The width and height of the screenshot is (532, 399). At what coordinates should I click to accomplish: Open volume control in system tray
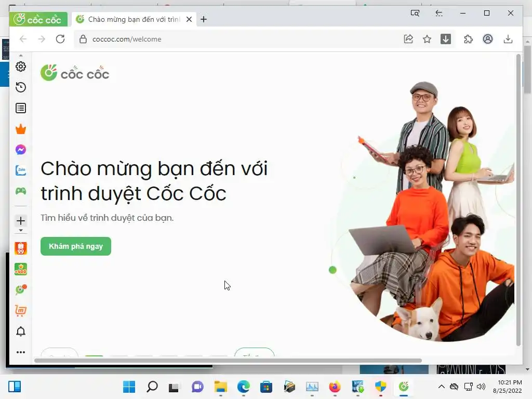pyautogui.click(x=481, y=387)
